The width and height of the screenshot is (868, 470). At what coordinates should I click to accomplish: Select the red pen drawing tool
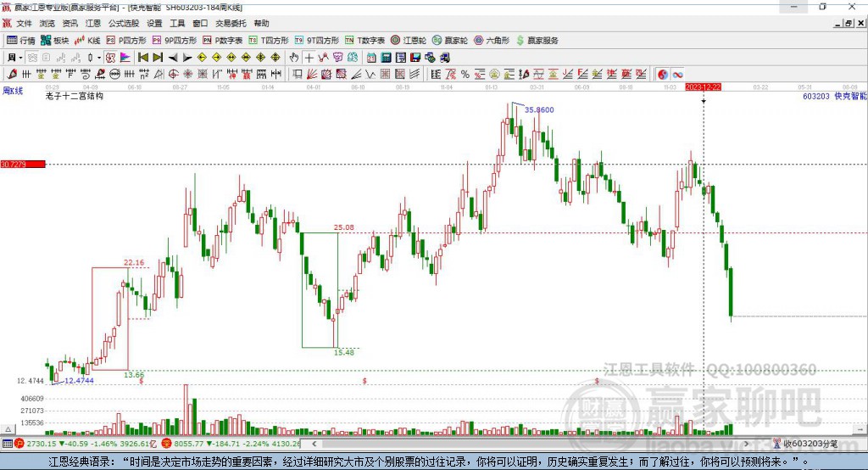coord(12,75)
